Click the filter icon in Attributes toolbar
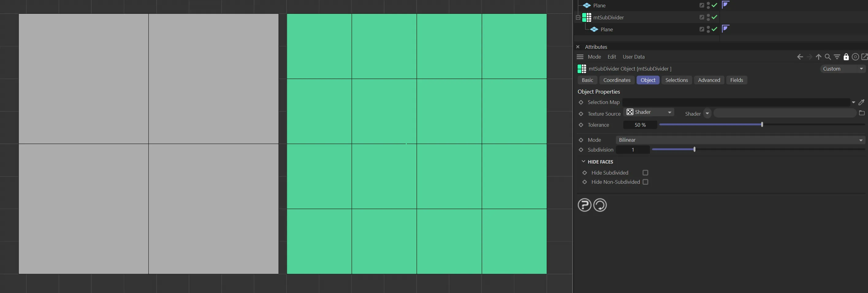Image resolution: width=868 pixels, height=293 pixels. [x=837, y=57]
